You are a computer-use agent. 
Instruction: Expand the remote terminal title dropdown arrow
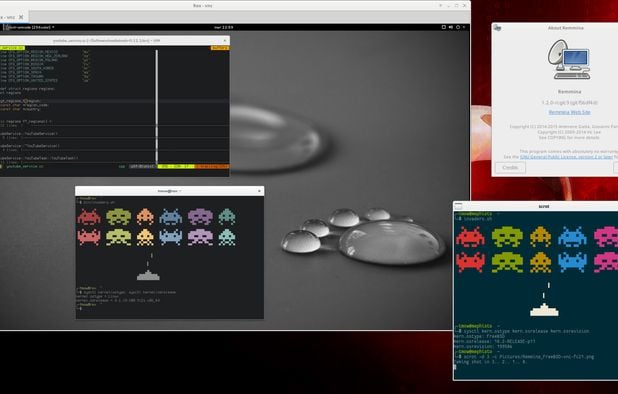pyautogui.click(x=180, y=191)
